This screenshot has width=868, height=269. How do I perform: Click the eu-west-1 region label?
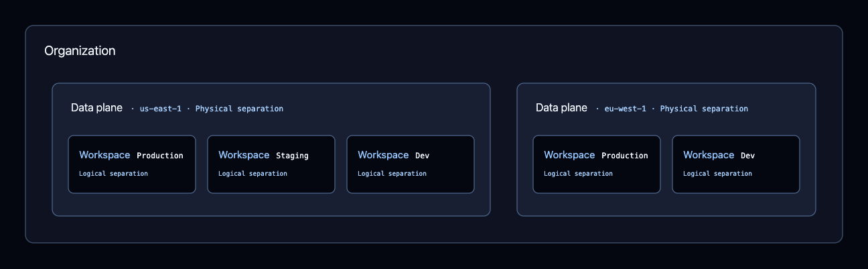(x=625, y=109)
